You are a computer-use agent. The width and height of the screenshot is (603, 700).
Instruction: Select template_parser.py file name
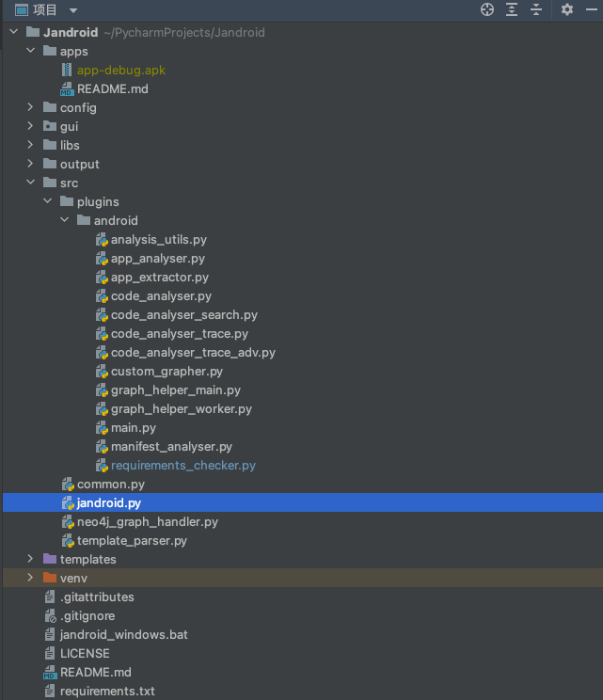click(x=132, y=541)
